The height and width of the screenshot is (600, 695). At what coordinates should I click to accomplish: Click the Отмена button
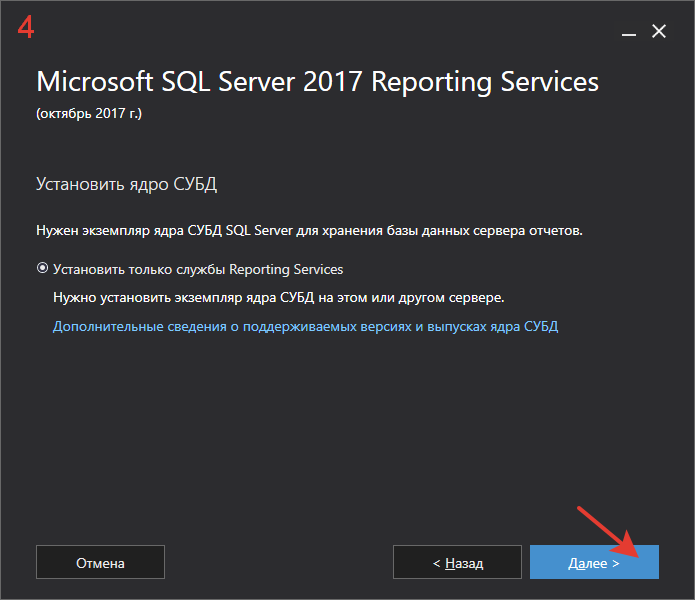[x=100, y=562]
